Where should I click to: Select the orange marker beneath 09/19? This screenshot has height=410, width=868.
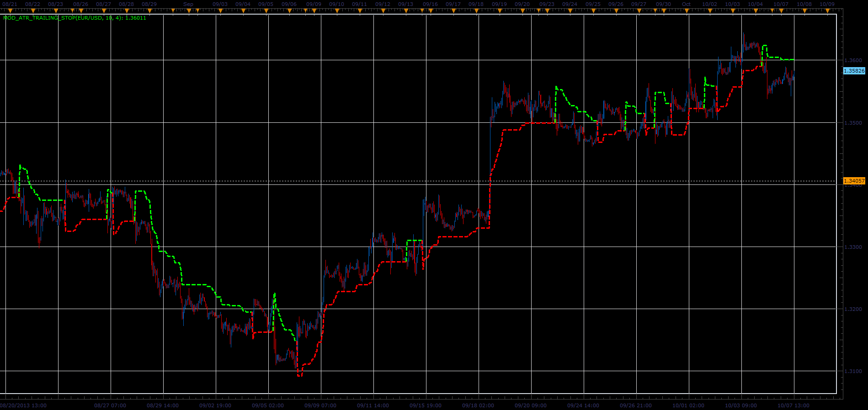[x=499, y=11]
